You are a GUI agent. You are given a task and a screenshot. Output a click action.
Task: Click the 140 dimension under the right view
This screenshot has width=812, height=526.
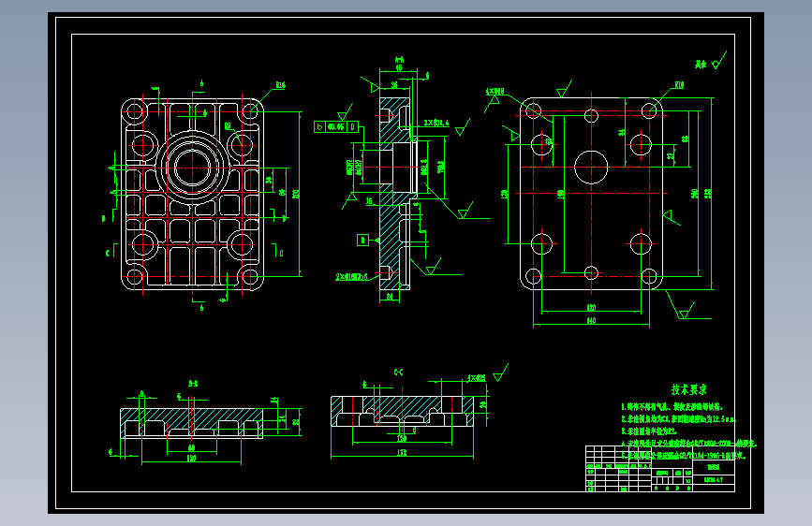591,321
